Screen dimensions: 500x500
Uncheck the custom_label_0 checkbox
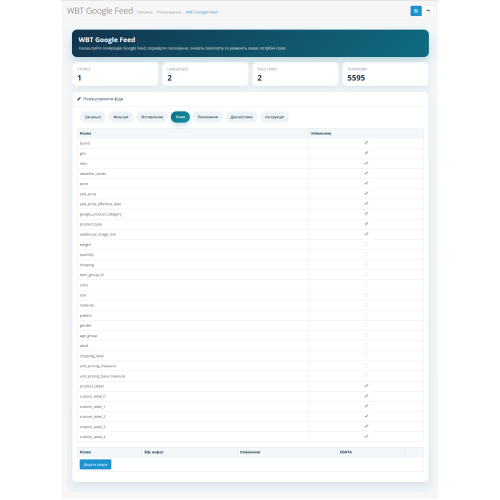click(366, 396)
